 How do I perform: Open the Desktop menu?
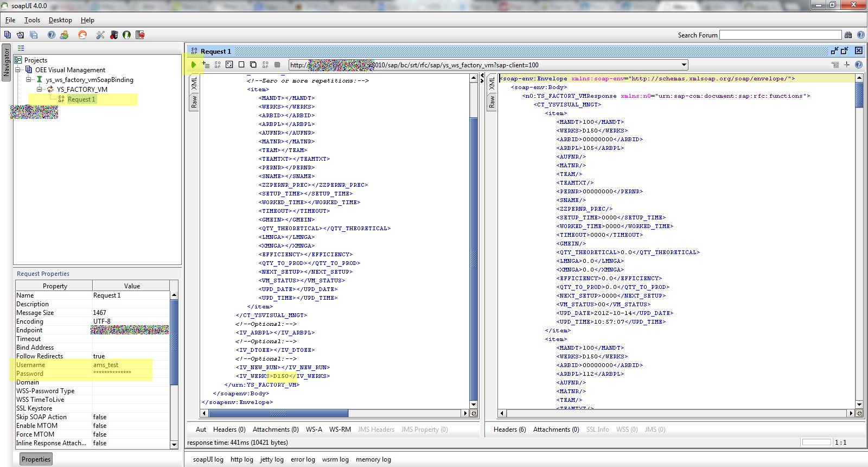point(60,20)
